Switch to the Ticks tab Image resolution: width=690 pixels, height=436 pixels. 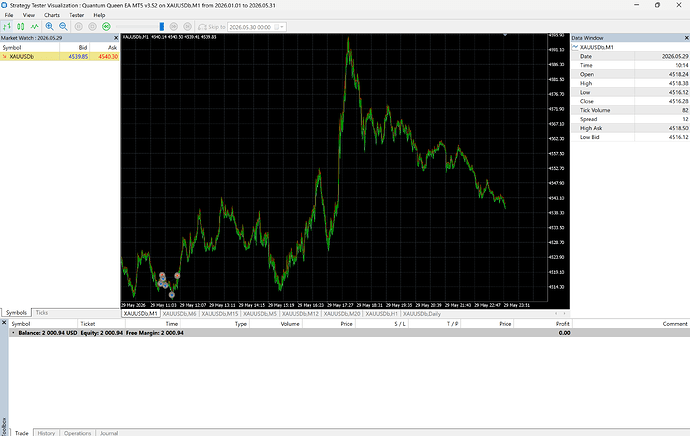[42, 312]
